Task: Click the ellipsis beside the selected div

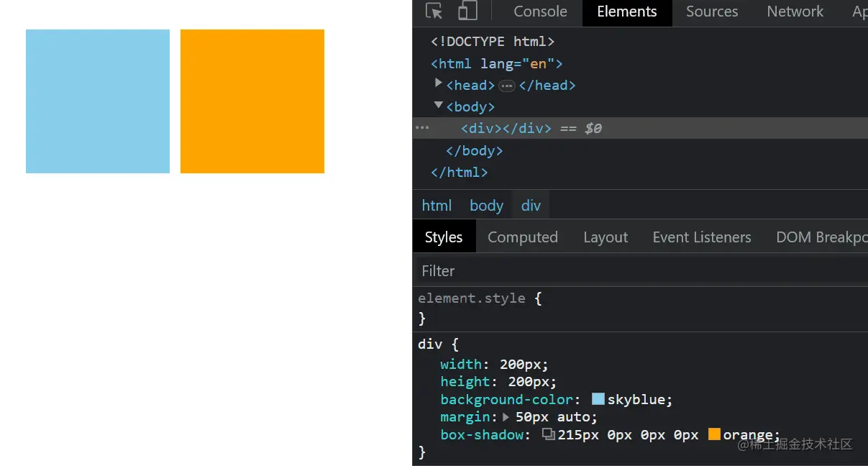Action: [x=421, y=128]
